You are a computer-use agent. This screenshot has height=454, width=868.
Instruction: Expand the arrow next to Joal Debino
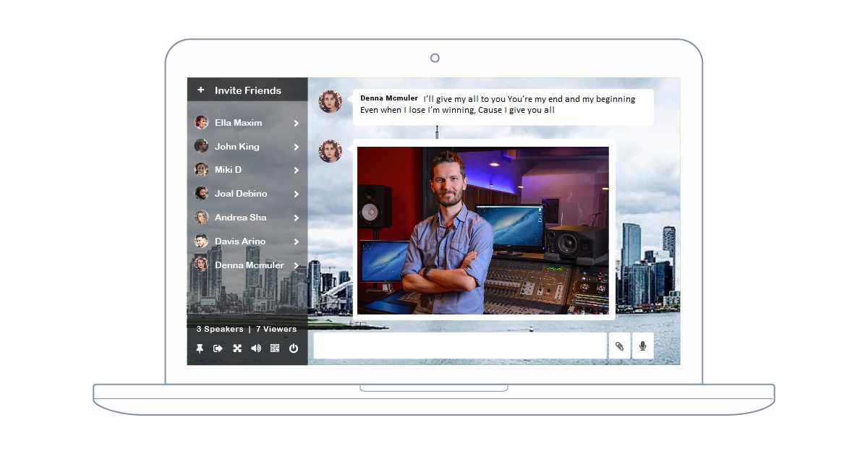296,194
